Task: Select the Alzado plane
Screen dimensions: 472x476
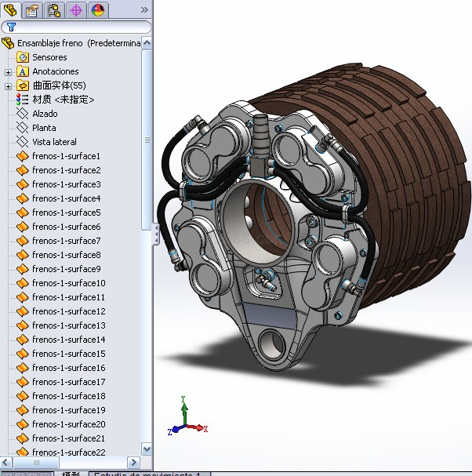Action: pos(44,114)
